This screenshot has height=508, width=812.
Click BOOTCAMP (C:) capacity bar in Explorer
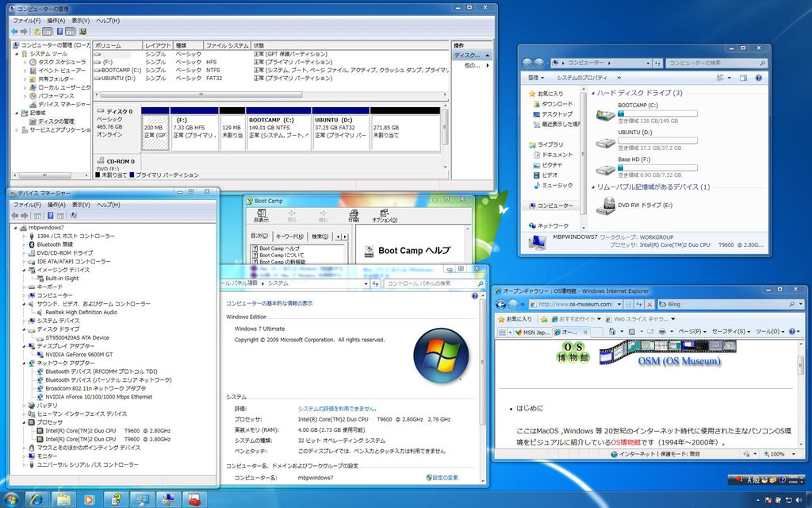[657, 114]
